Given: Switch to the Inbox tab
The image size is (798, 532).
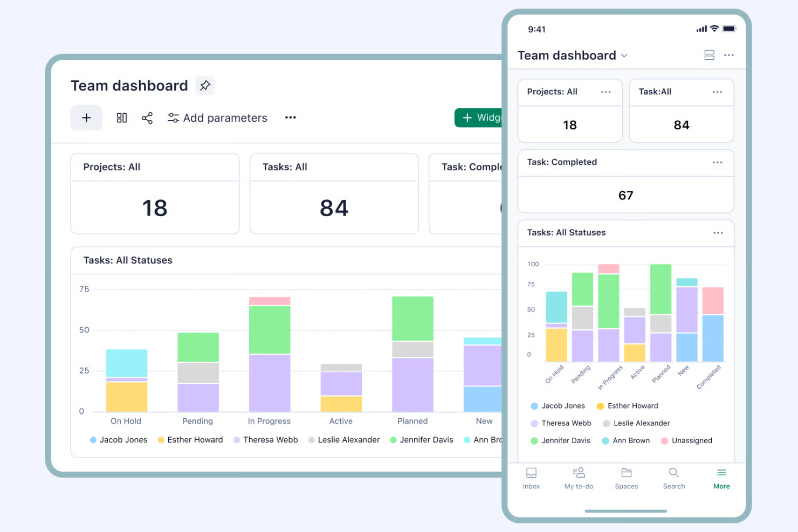Looking at the screenshot, I should 531,478.
